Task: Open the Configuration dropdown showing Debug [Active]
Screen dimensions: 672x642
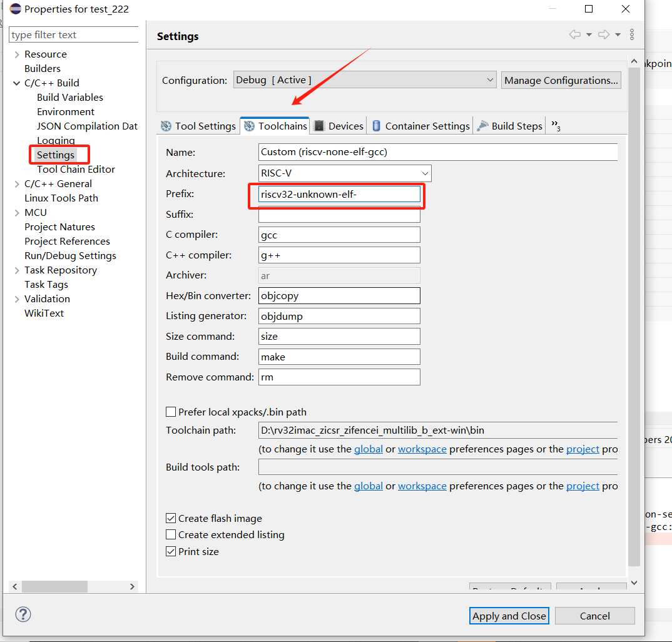Action: 365,79
